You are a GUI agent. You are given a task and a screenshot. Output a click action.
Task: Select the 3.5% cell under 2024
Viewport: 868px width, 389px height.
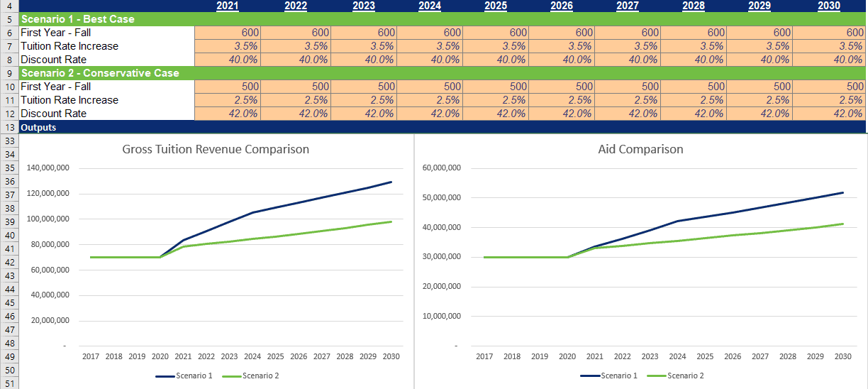pyautogui.click(x=430, y=46)
